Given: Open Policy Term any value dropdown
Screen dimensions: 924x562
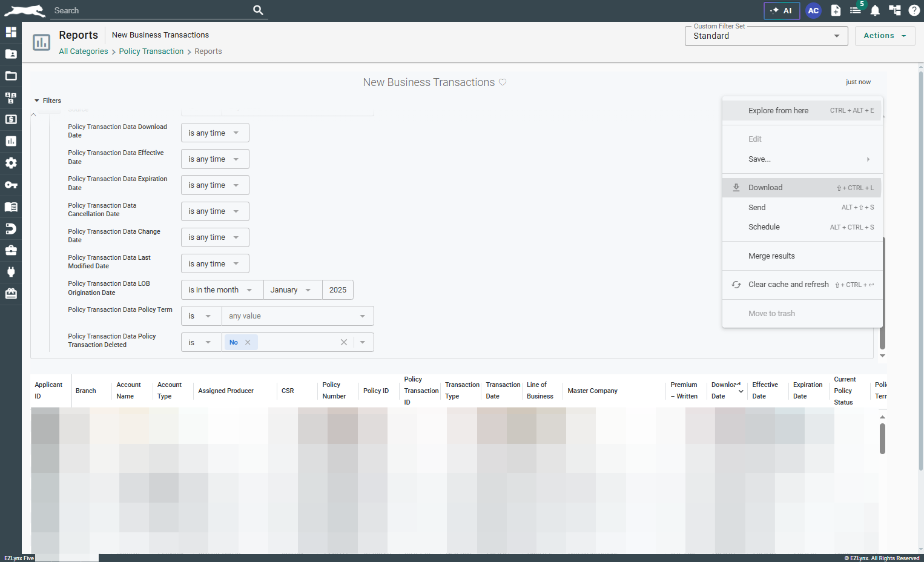Looking at the screenshot, I should point(297,316).
